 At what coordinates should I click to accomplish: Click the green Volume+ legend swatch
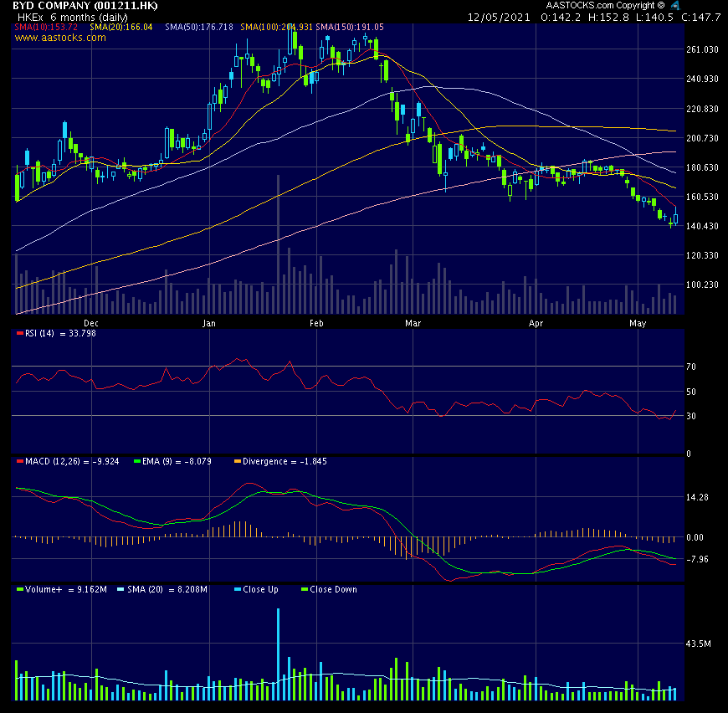[19, 589]
